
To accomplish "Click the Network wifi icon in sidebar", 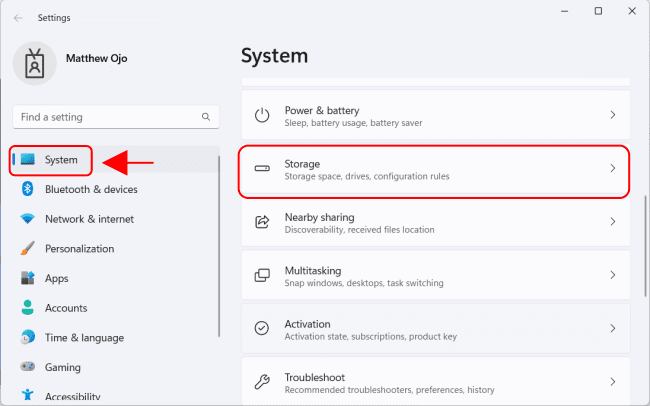I will [x=28, y=219].
